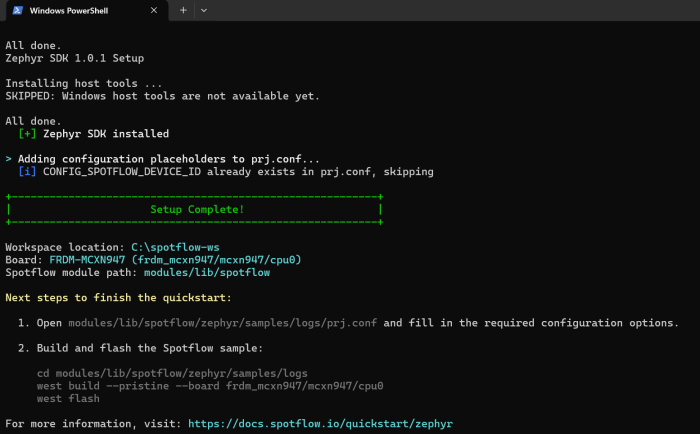This screenshot has height=434, width=700.
Task: Click the 'west flash' command
Action: [68, 398]
